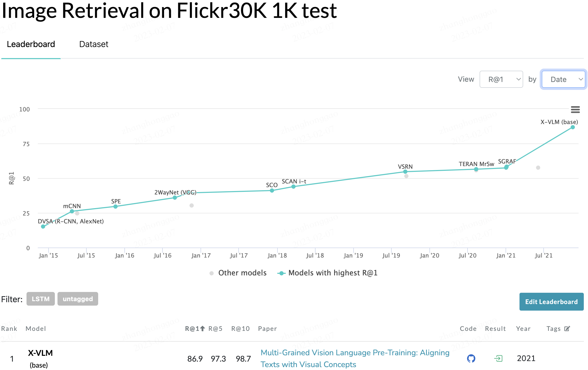Image resolution: width=588 pixels, height=370 pixels.
Task: Open the chart hamburger menu icon
Action: pyautogui.click(x=575, y=109)
